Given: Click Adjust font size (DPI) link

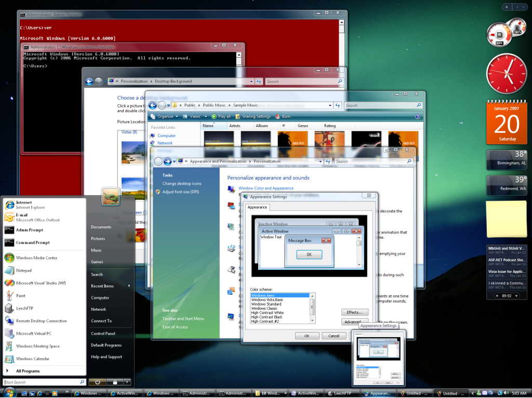Looking at the screenshot, I should (180, 192).
